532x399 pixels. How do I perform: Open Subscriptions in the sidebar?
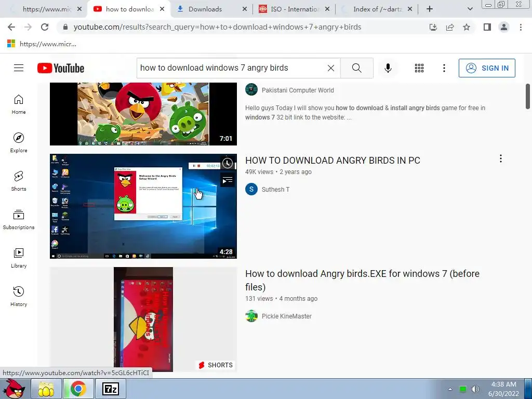[x=19, y=220]
